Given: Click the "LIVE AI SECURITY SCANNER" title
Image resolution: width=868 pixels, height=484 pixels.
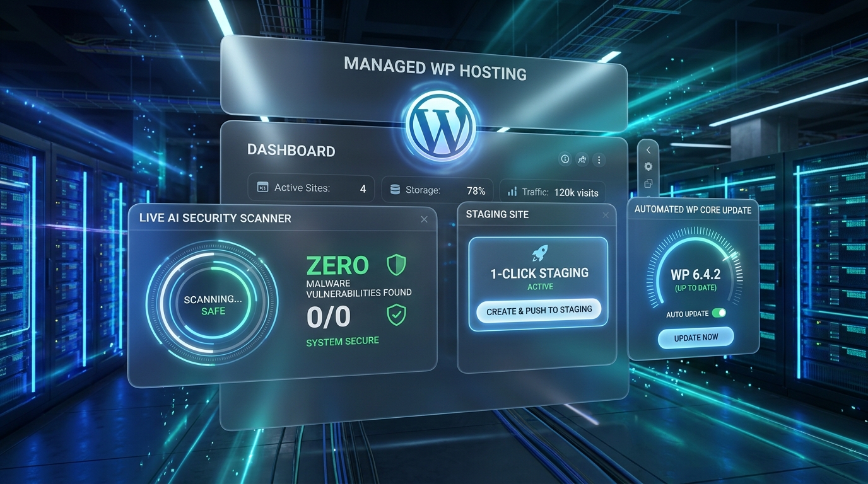Looking at the screenshot, I should click(215, 219).
